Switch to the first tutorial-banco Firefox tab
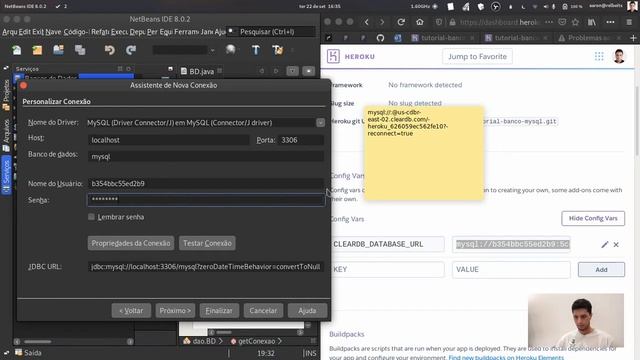Screen dimensions: 640x360 (443, 38)
